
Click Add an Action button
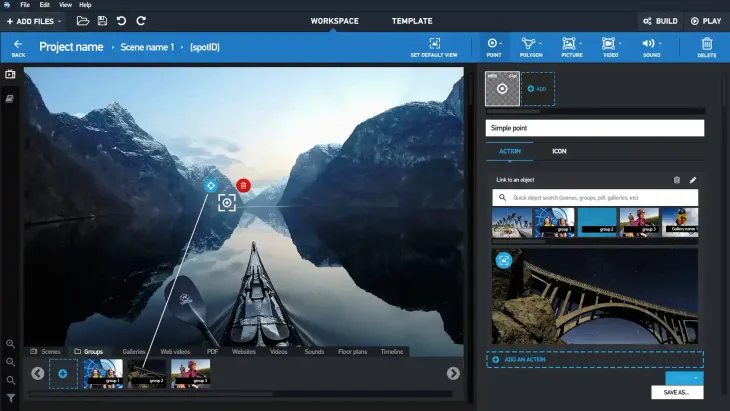coord(595,359)
